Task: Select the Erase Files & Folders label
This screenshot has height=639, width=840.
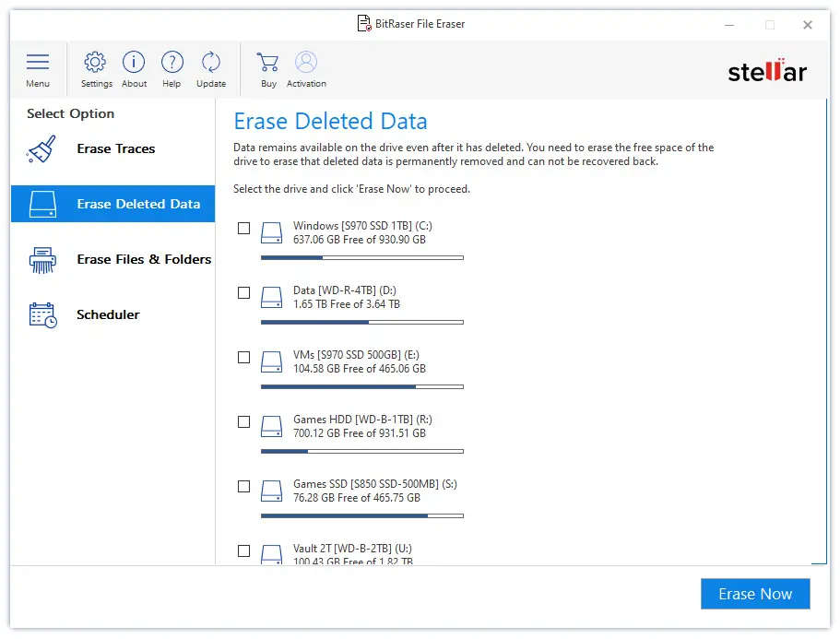Action: (x=144, y=259)
